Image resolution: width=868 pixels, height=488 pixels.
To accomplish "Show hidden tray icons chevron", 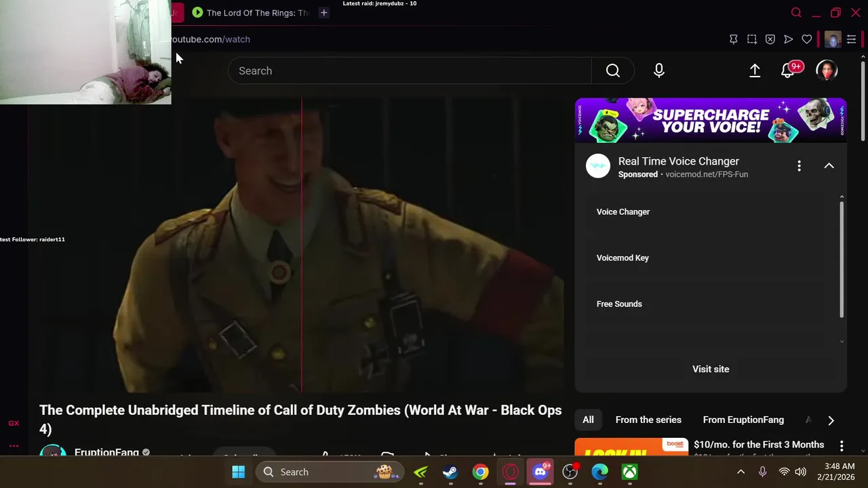I will coord(741,472).
